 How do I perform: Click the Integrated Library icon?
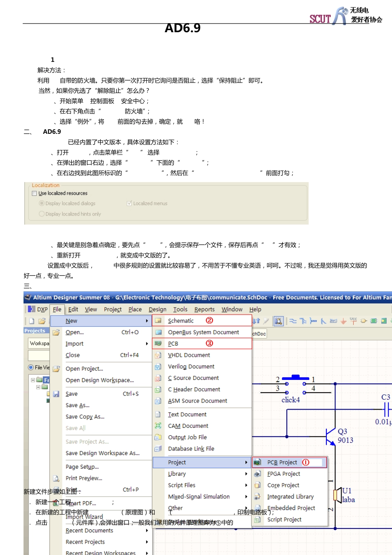pos(257,497)
